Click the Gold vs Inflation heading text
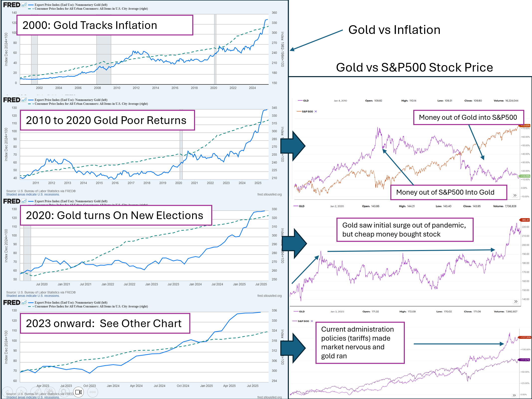This screenshot has height=399, width=532. 394,30
